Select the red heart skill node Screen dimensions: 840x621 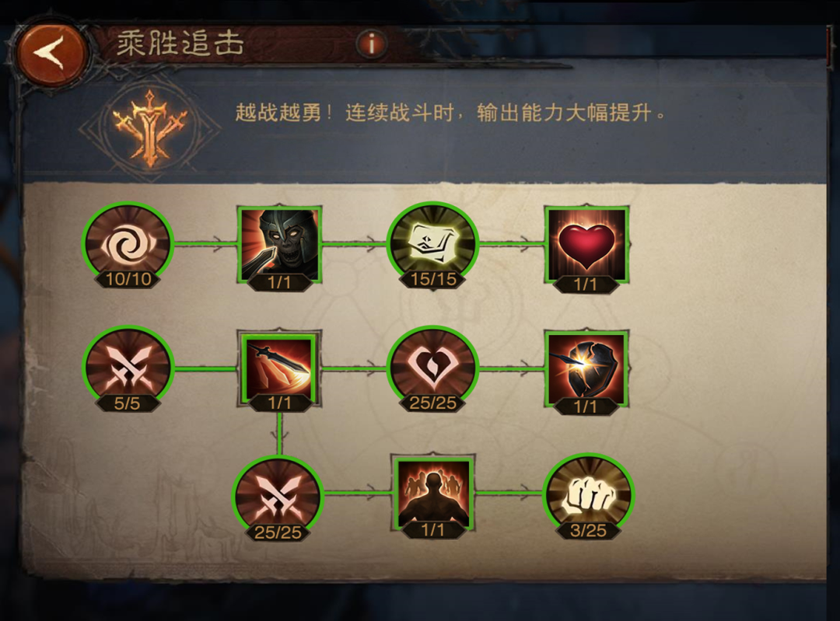[586, 247]
